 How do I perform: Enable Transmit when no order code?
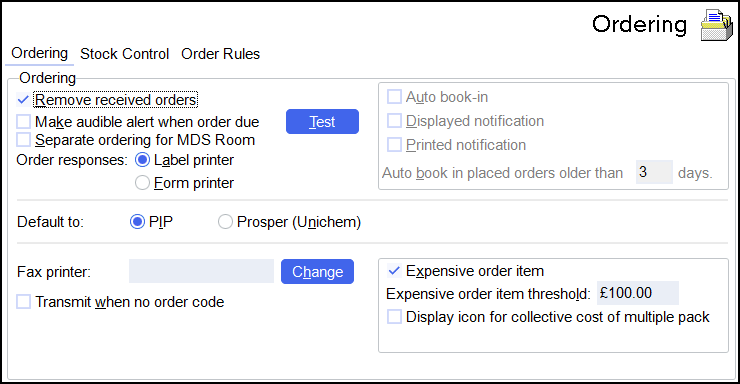coord(23,302)
